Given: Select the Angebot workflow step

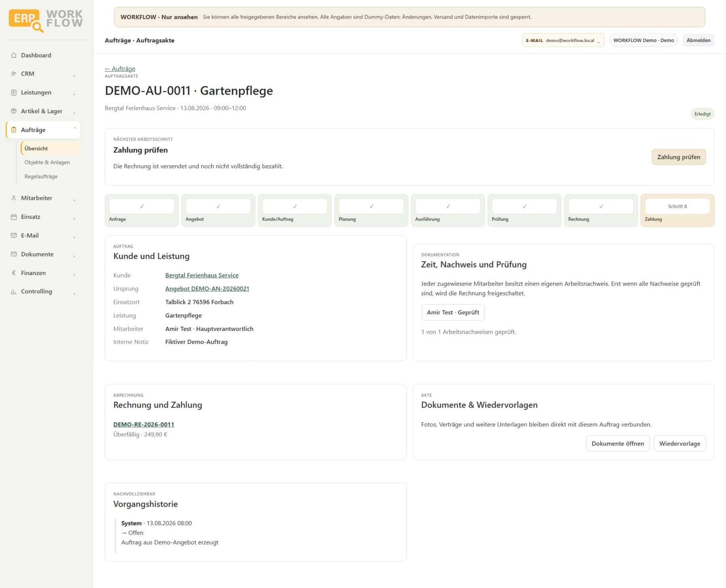Looking at the screenshot, I should click(218, 210).
